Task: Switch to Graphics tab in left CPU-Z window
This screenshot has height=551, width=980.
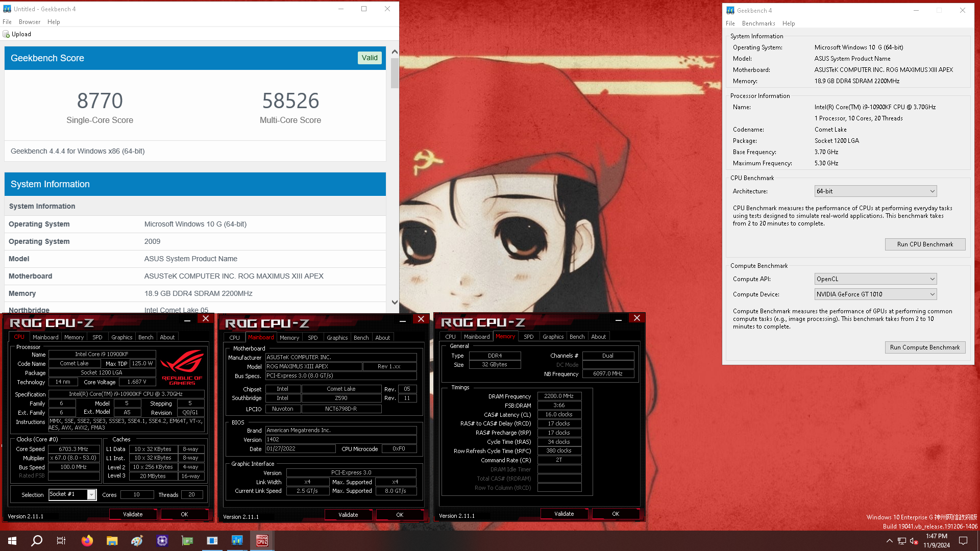Action: pos(122,337)
